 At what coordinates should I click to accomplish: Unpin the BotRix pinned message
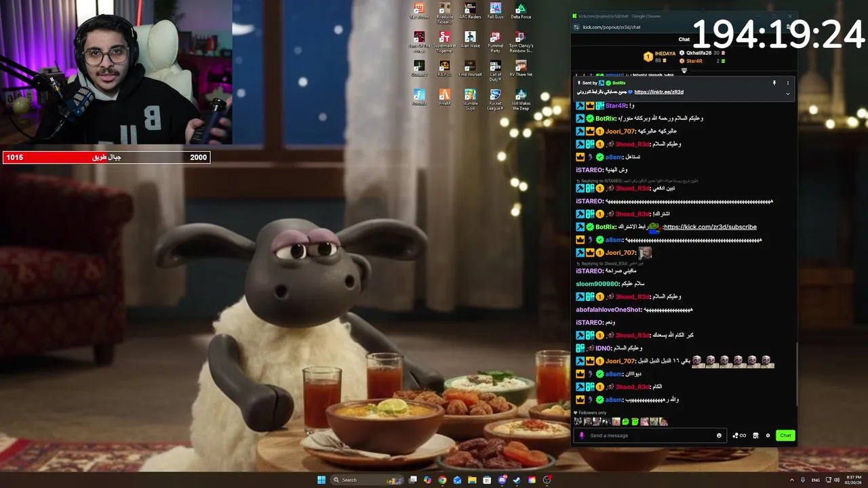[x=774, y=83]
